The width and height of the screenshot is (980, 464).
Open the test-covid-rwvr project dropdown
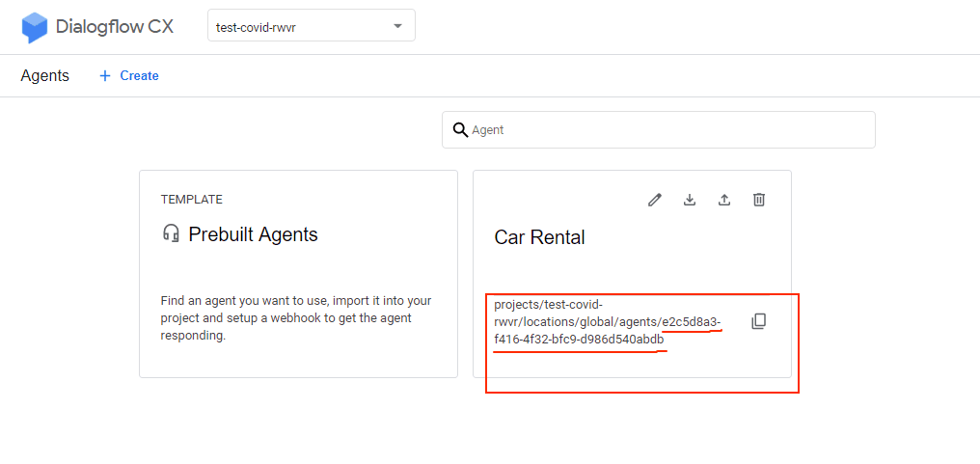(312, 26)
